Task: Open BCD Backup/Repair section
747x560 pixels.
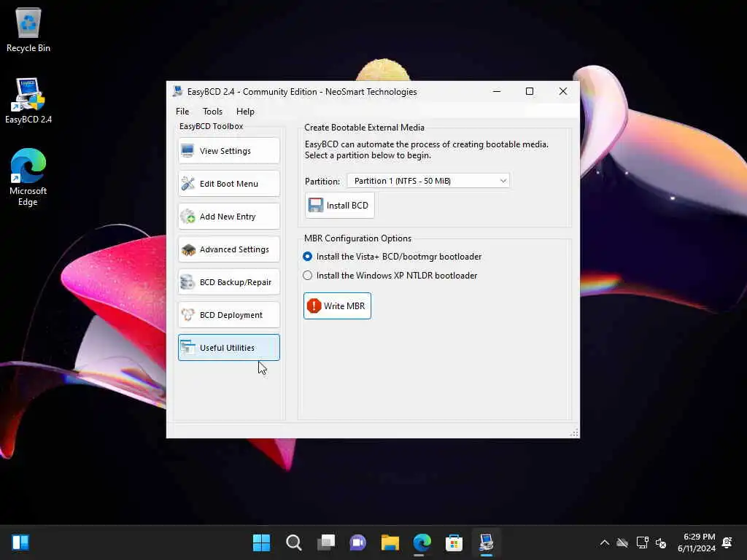Action: coord(228,282)
